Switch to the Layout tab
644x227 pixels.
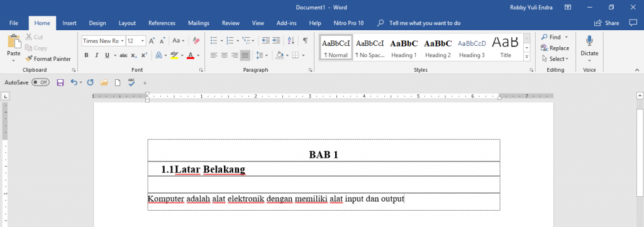[127, 23]
